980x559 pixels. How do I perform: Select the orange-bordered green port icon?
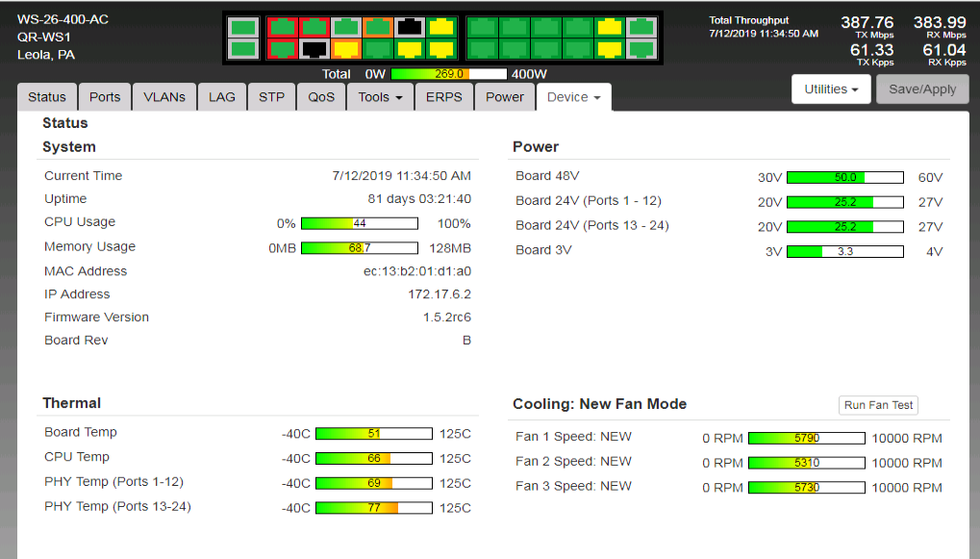pos(378,27)
